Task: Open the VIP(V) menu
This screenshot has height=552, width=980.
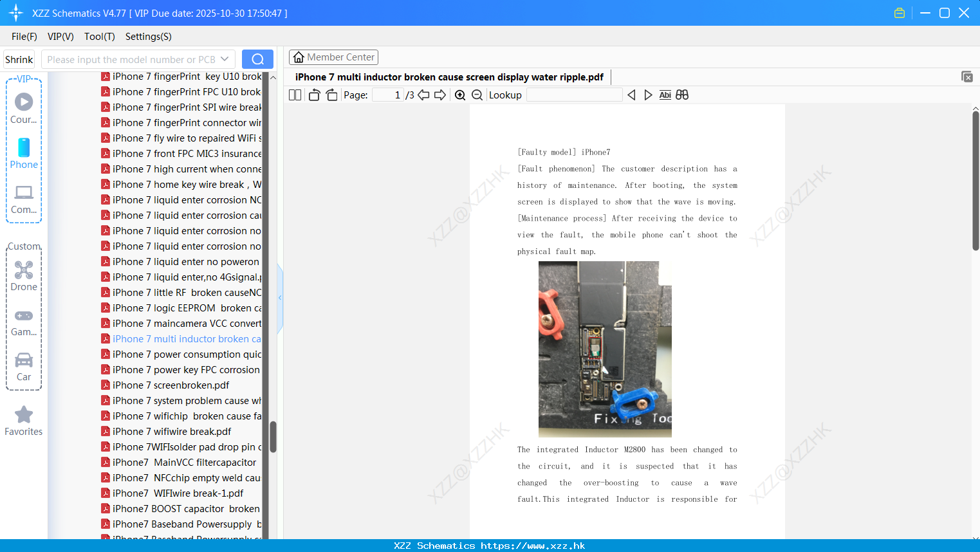Action: point(60,37)
